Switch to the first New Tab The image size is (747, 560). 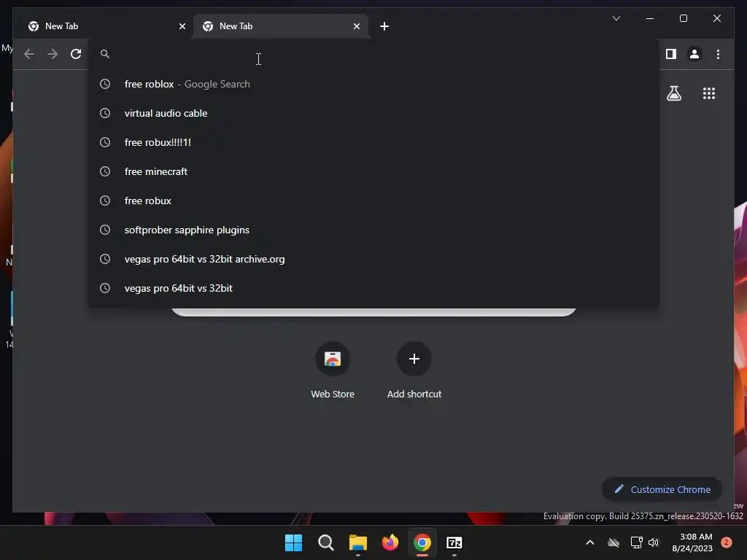point(103,26)
